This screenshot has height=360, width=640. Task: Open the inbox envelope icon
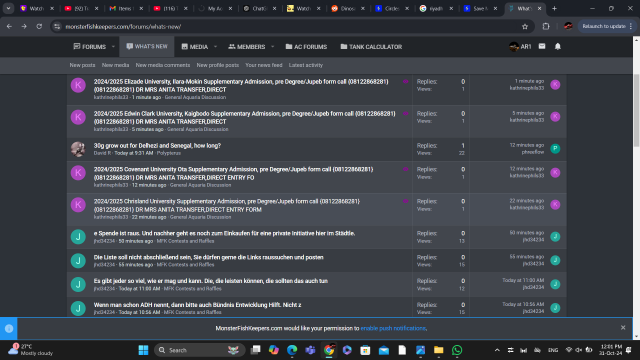click(x=542, y=47)
